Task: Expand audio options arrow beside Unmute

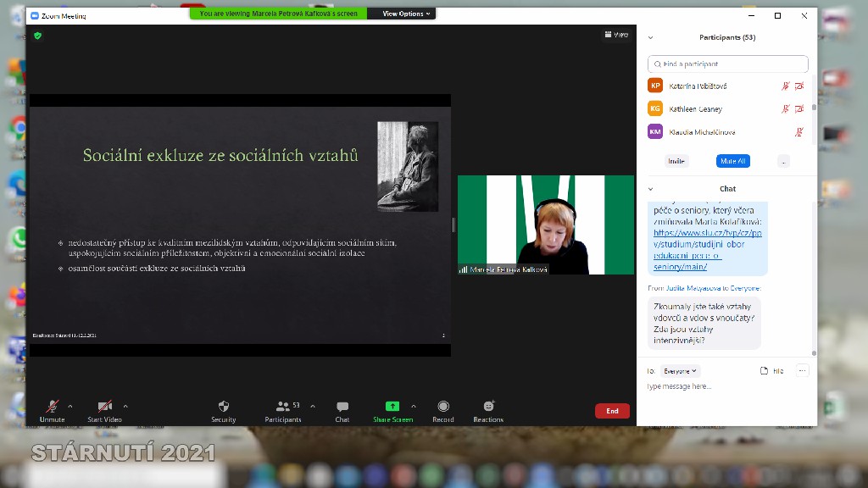Action: pos(70,406)
